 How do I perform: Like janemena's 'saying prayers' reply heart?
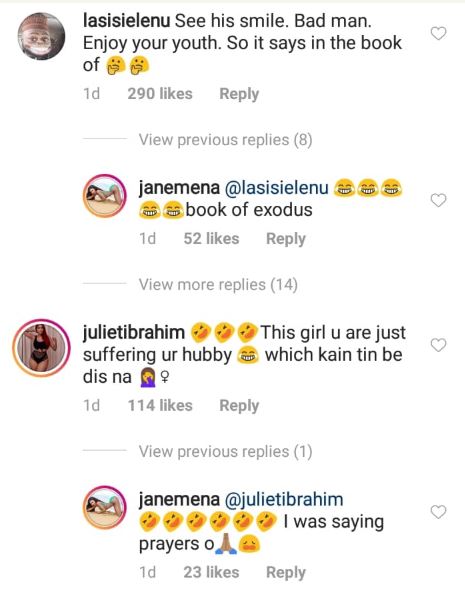coord(438,512)
